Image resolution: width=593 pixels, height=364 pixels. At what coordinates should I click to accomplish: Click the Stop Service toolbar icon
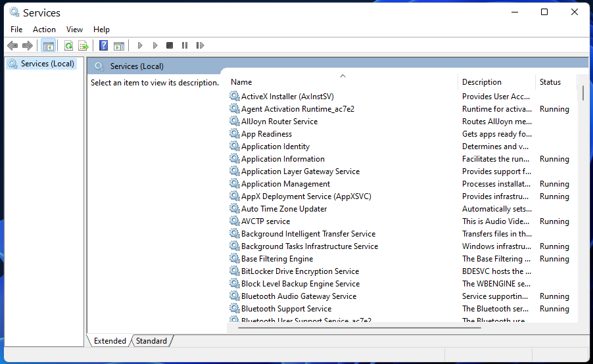(x=170, y=46)
